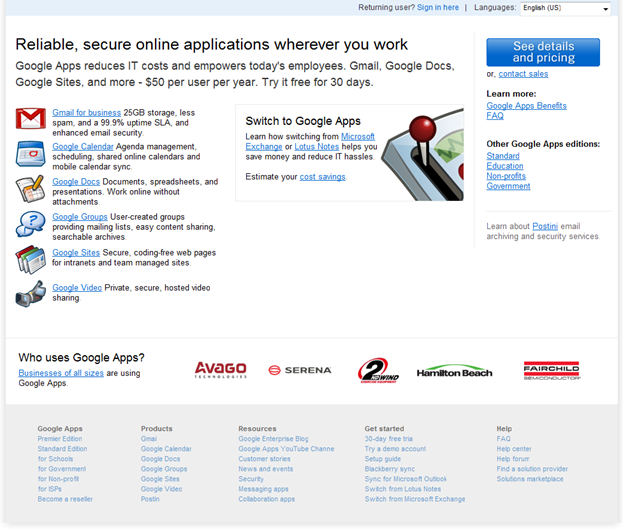Open Help center footer link
This screenshot has width=623, height=529.
click(514, 449)
